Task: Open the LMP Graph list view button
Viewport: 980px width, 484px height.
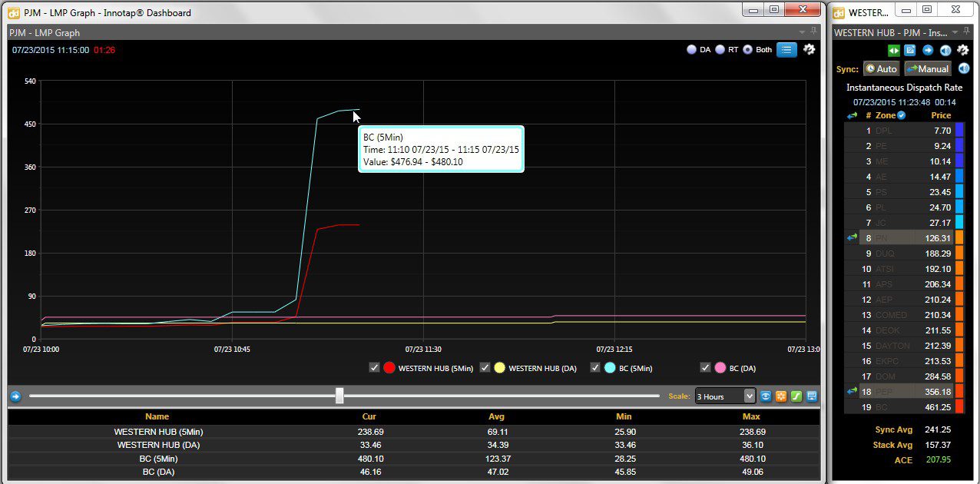Action: tap(786, 50)
